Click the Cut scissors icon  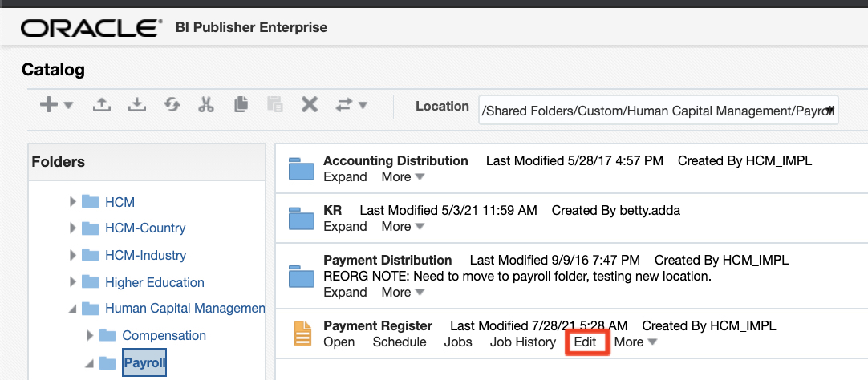[205, 105]
